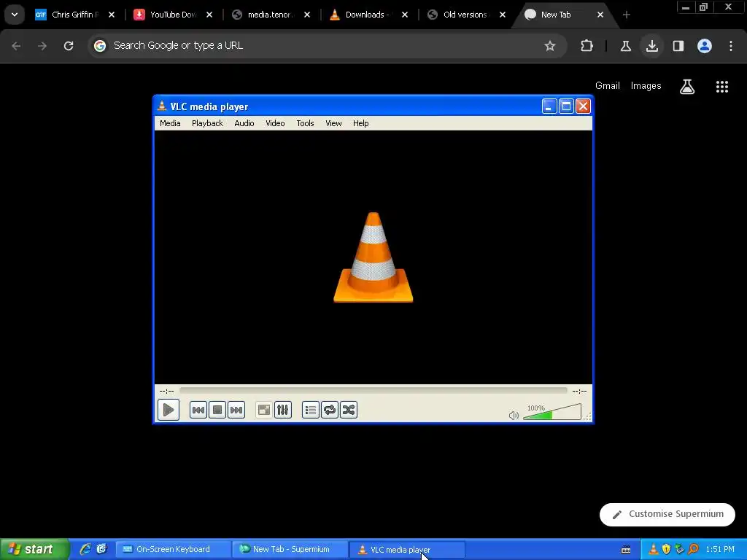Image resolution: width=747 pixels, height=560 pixels.
Task: Open the VLC Tools menu
Action: pyautogui.click(x=305, y=122)
